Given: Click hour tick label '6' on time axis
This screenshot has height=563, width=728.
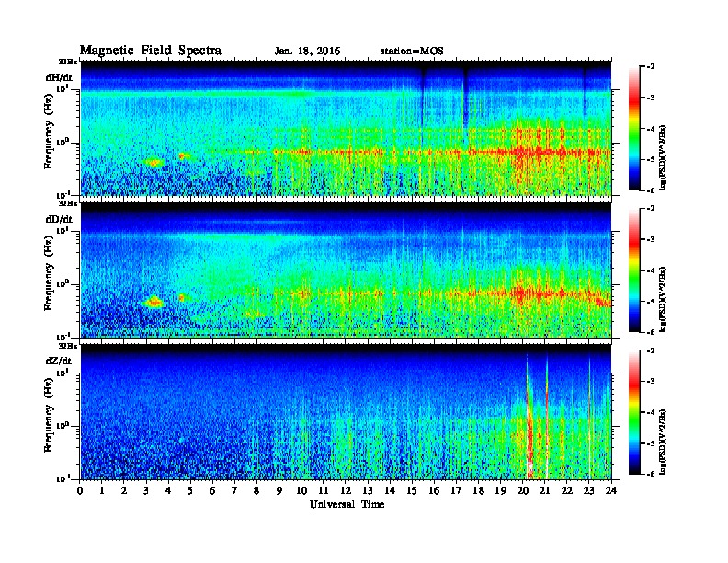Looking at the screenshot, I should (x=212, y=490).
